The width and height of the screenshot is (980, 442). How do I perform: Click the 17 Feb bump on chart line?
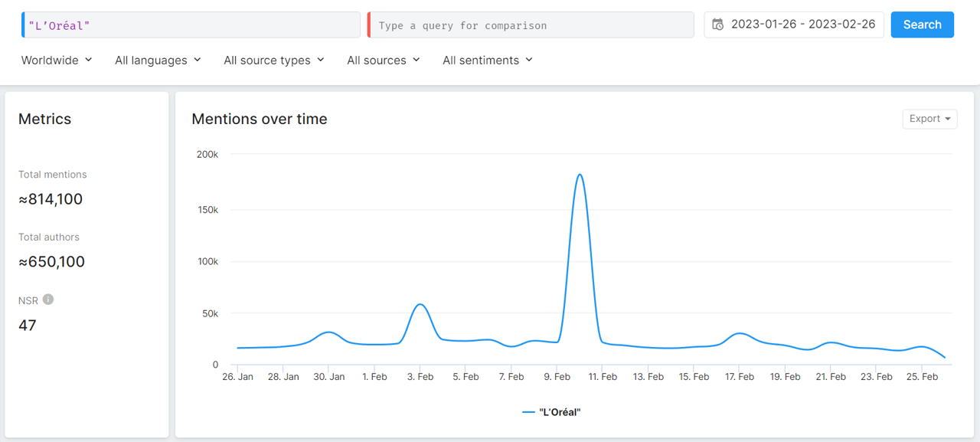[x=740, y=334]
